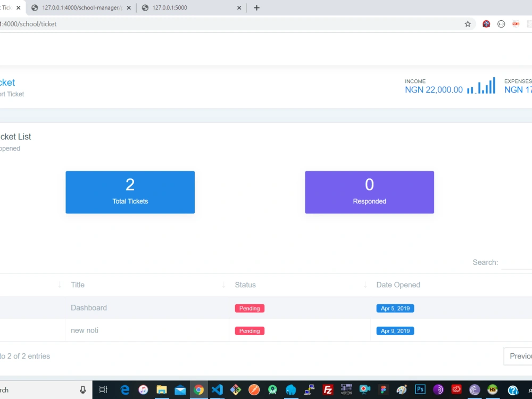The image size is (532, 399).
Task: Open the diamond-shaped Git app in taskbar
Action: pyautogui.click(x=236, y=390)
